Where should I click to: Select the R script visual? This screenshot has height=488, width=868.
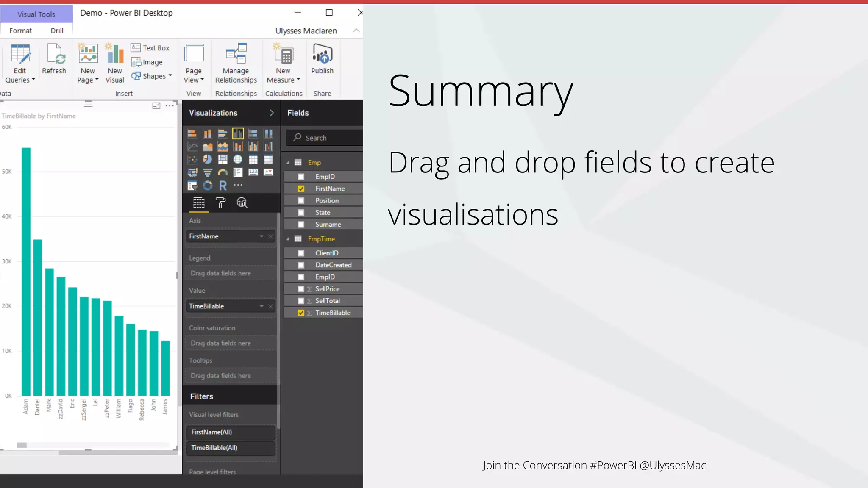(x=223, y=185)
